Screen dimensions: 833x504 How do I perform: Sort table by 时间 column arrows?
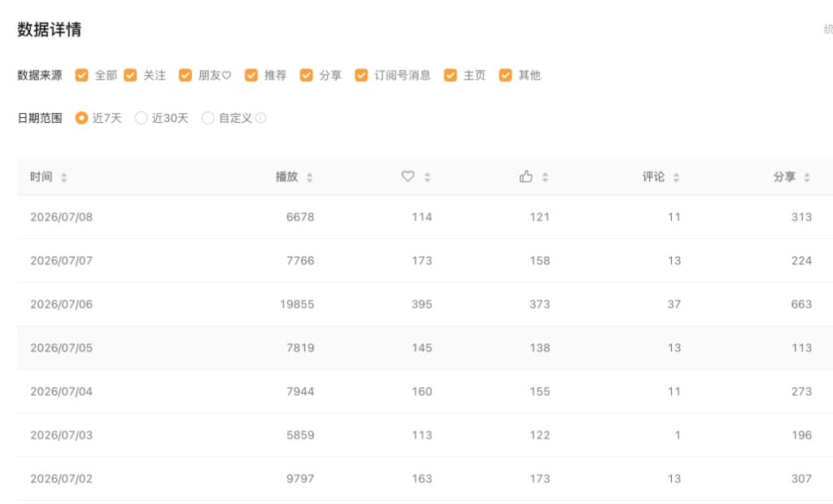point(63,177)
